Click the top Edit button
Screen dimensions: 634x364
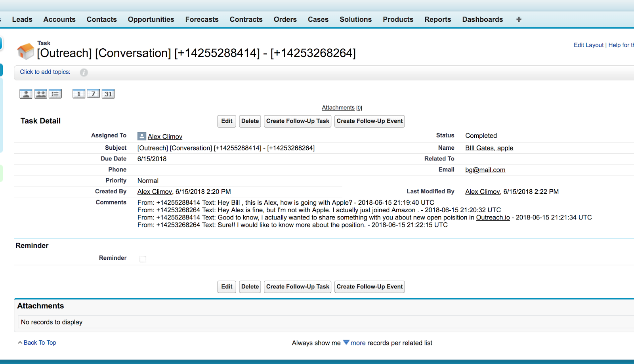pos(227,121)
